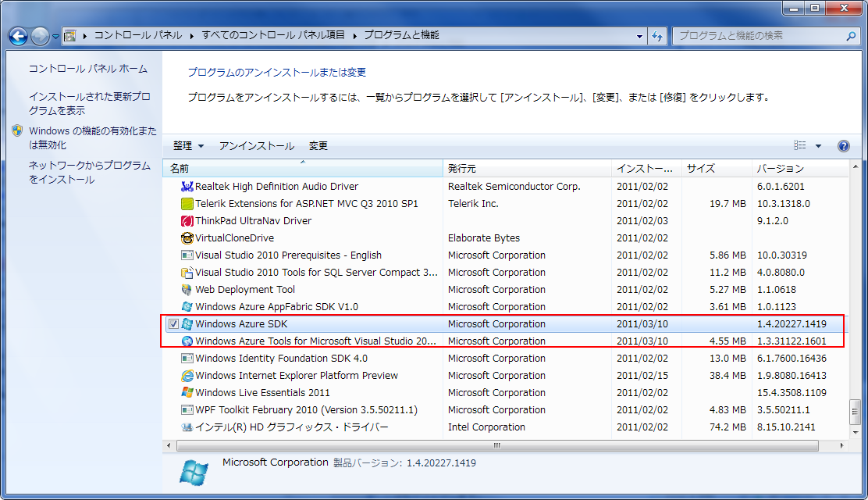This screenshot has height=500, width=868.
Task: Open Windows の機能の有効化または無効化 link
Action: 92,138
